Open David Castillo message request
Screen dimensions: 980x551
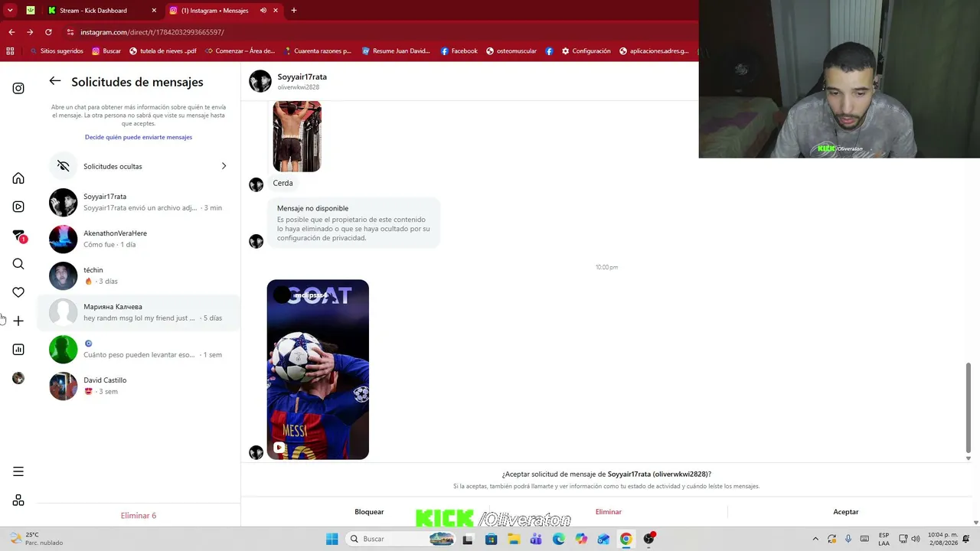click(x=139, y=386)
